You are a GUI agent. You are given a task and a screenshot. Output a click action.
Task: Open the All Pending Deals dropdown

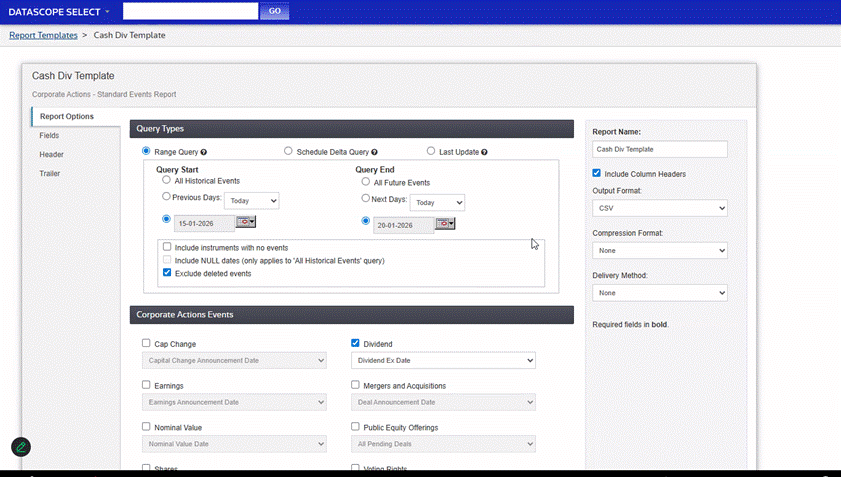443,444
